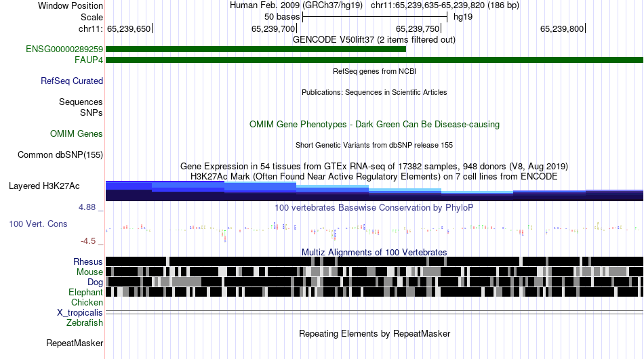Click the hg19 label beside scale bar
Viewport: 644px width, 359px height.
pos(463,17)
